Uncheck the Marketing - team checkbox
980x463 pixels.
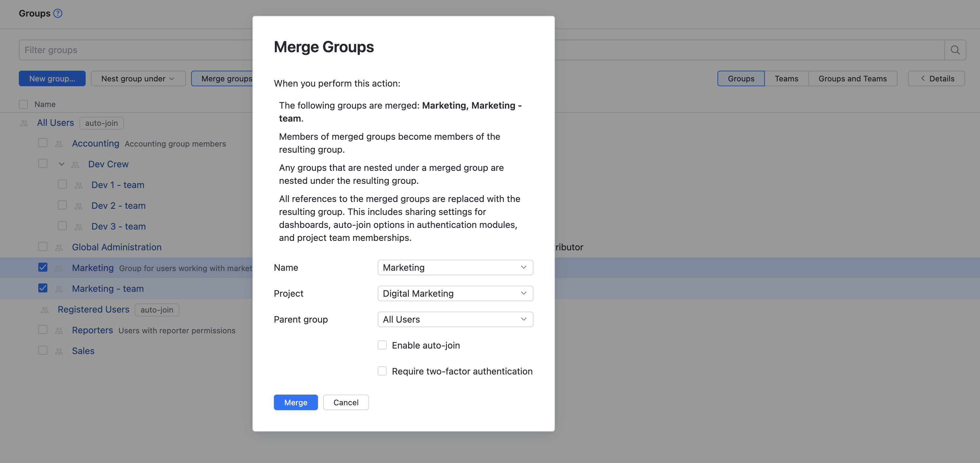pyautogui.click(x=43, y=288)
